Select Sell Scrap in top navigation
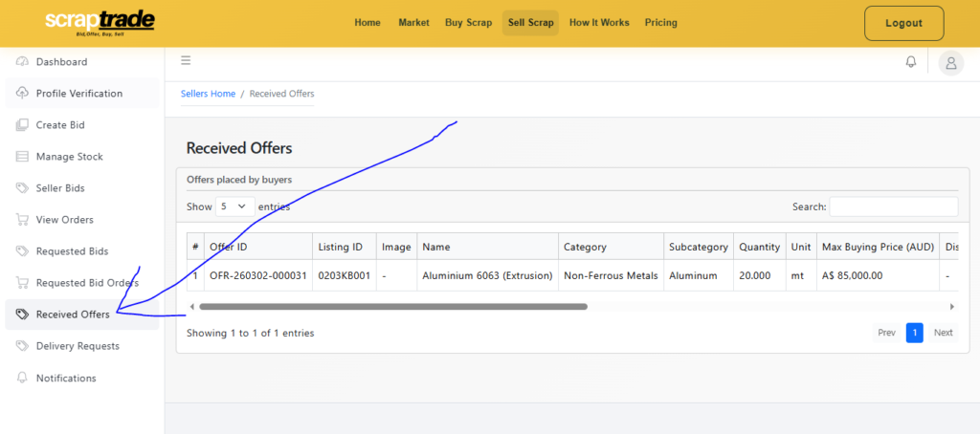 pyautogui.click(x=530, y=23)
